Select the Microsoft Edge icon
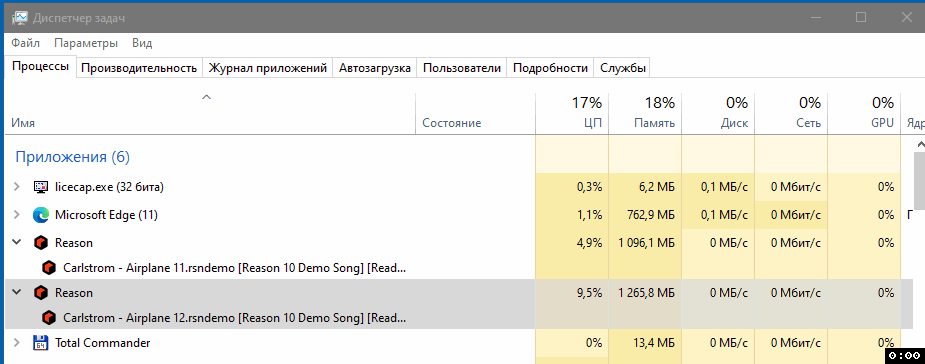Image resolution: width=925 pixels, height=364 pixels. [x=41, y=215]
